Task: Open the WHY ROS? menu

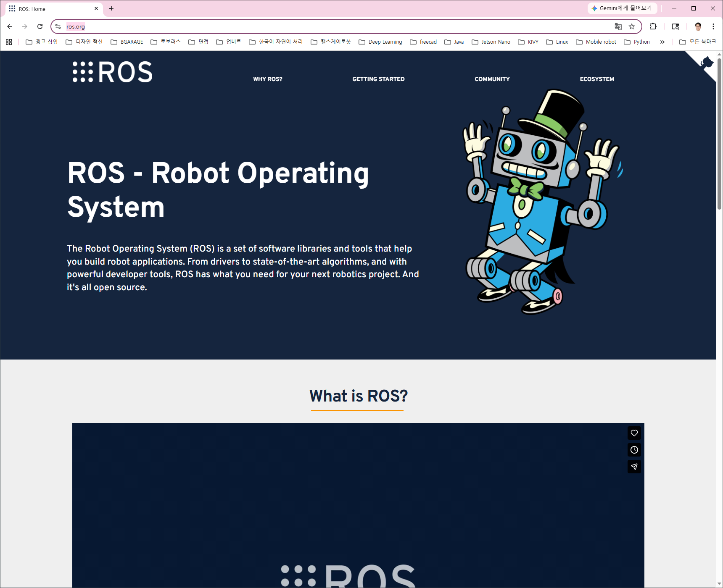Action: pos(268,79)
